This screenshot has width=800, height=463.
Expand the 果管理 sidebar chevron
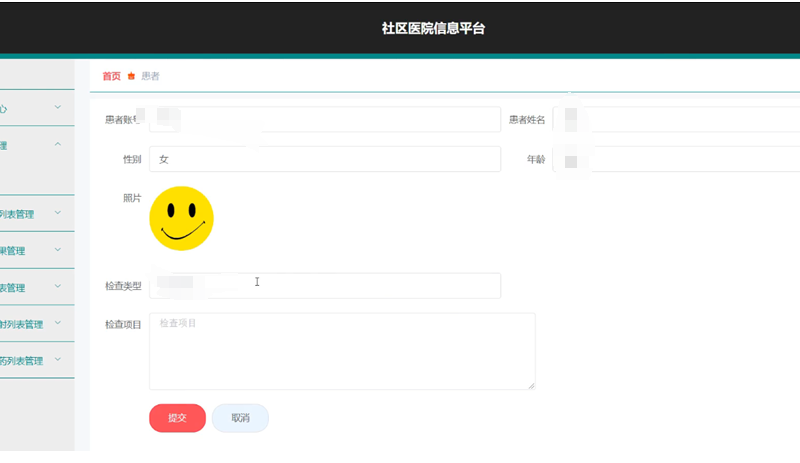[x=57, y=250]
